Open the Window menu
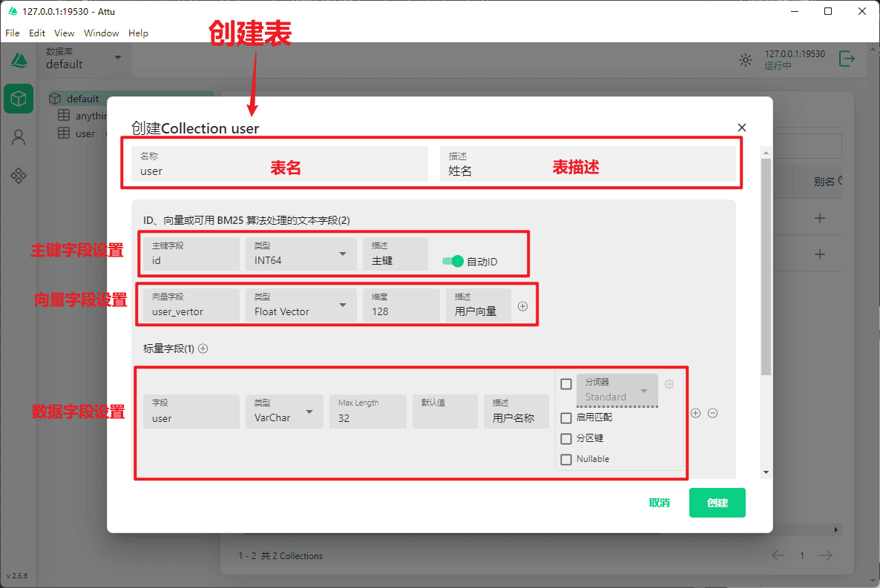This screenshot has height=588, width=880. (x=101, y=33)
